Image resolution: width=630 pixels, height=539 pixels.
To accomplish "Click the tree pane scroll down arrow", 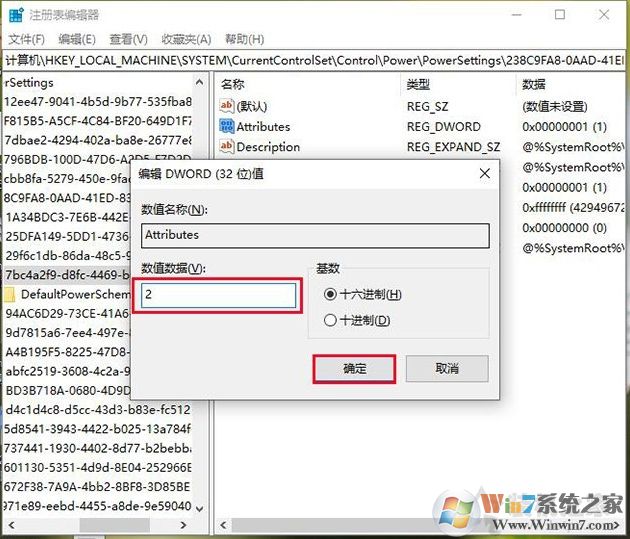I will [199, 508].
